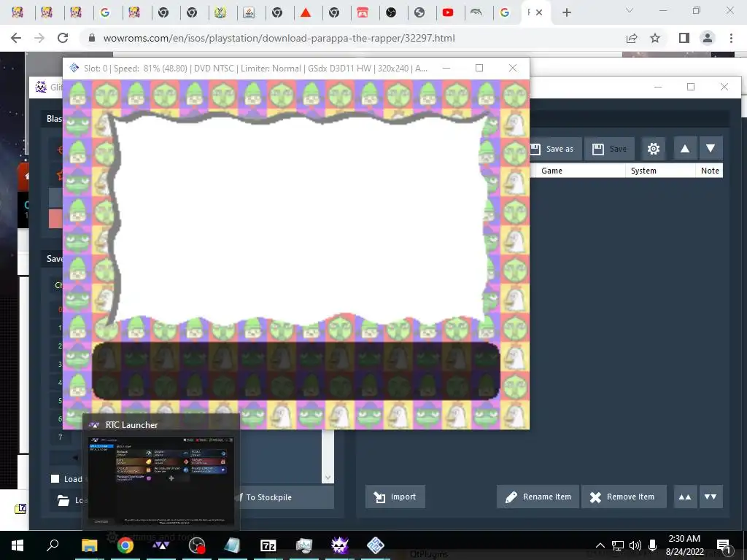Move item to top with double up arrows
Viewport: 747px width, 560px height.
[684, 497]
